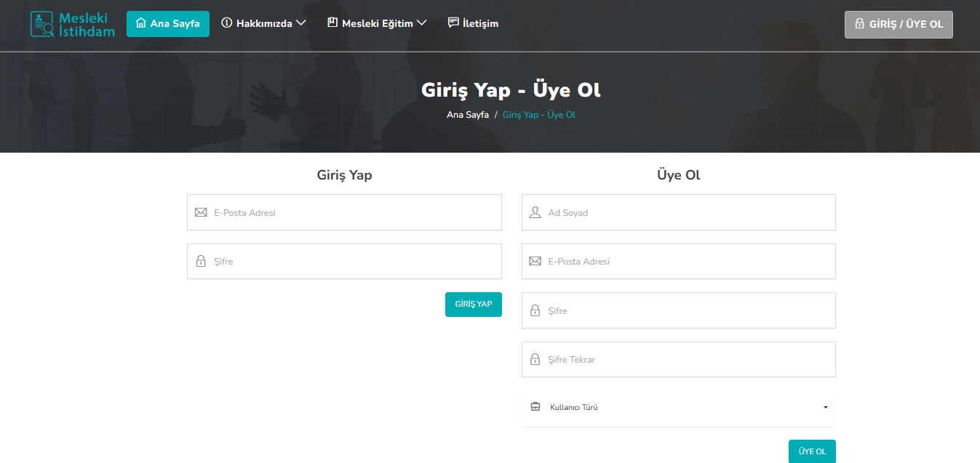Click the GİRİŞ / ÜYE OL header button
This screenshot has height=463, width=980.
click(899, 24)
